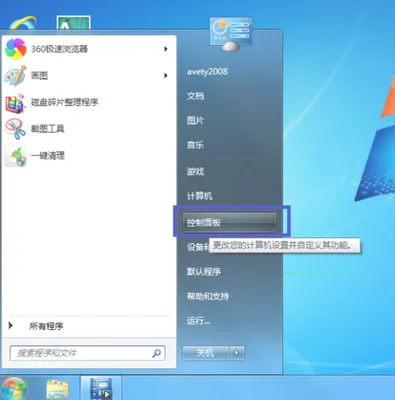Image resolution: width=395 pixels, height=400 pixels.
Task: Click the Windows Start orb
Action: 14,389
